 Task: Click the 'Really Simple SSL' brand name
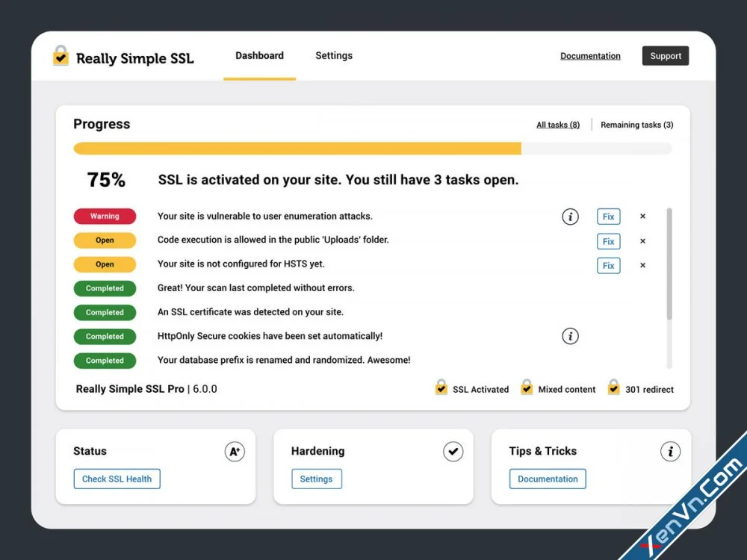[x=134, y=58]
